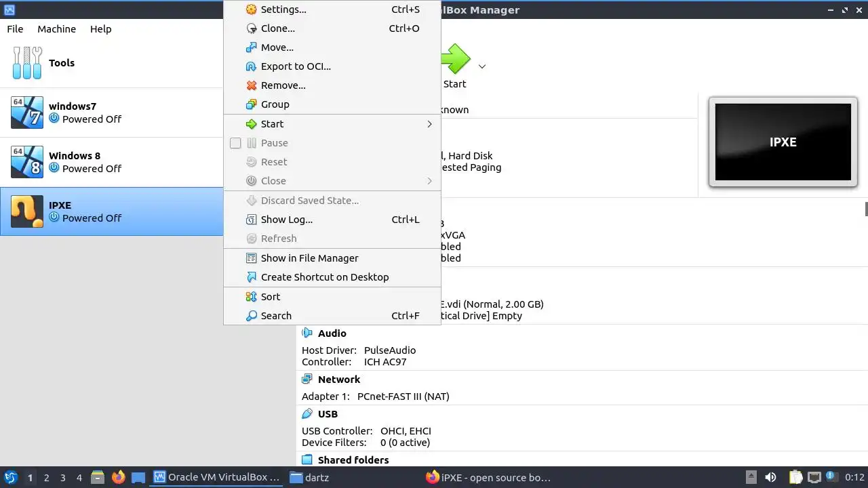Click the Audio section header

[332, 333]
